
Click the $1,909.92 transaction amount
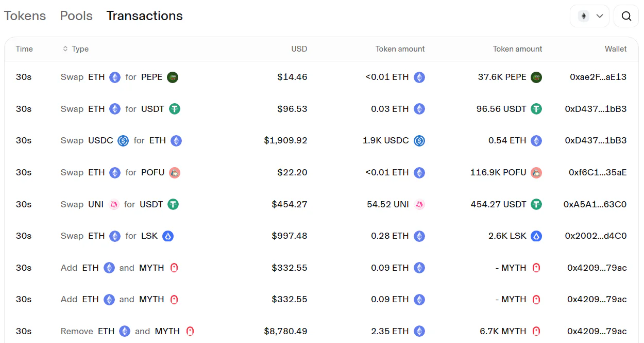[285, 141]
